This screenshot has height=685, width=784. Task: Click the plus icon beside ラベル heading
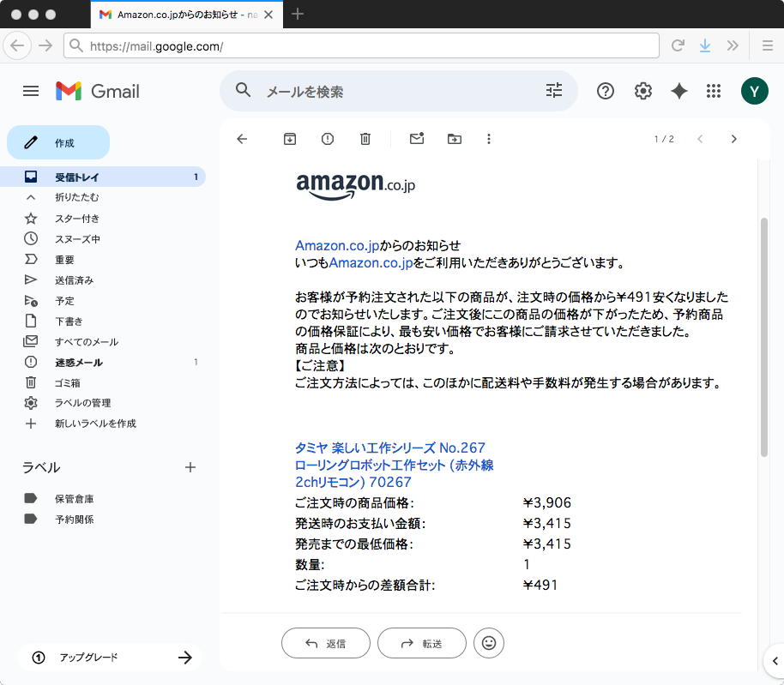(x=190, y=467)
